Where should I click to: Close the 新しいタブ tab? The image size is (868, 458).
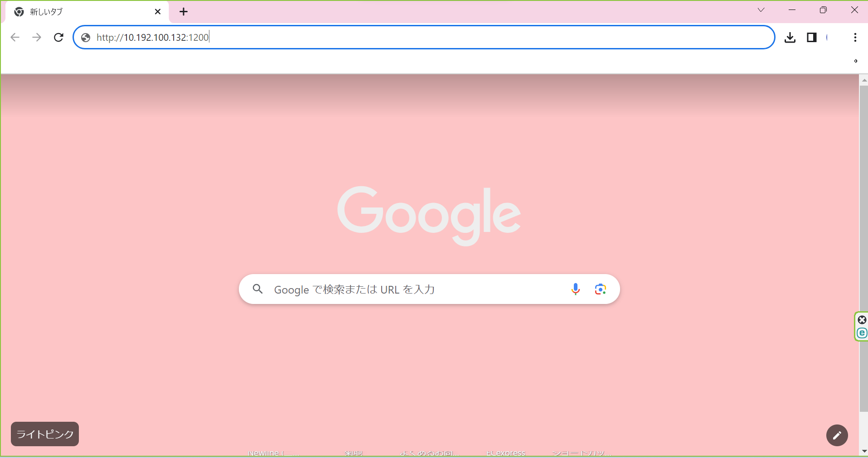pyautogui.click(x=158, y=12)
